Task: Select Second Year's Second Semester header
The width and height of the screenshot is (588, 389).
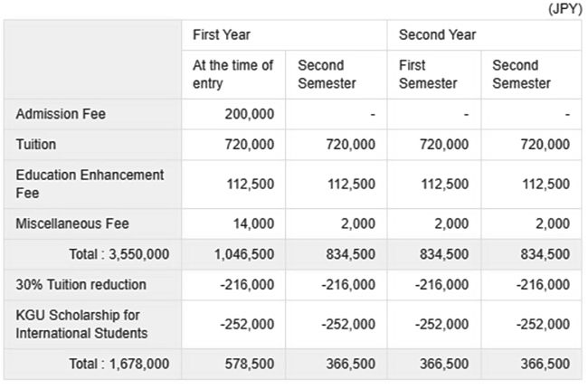Action: [522, 74]
